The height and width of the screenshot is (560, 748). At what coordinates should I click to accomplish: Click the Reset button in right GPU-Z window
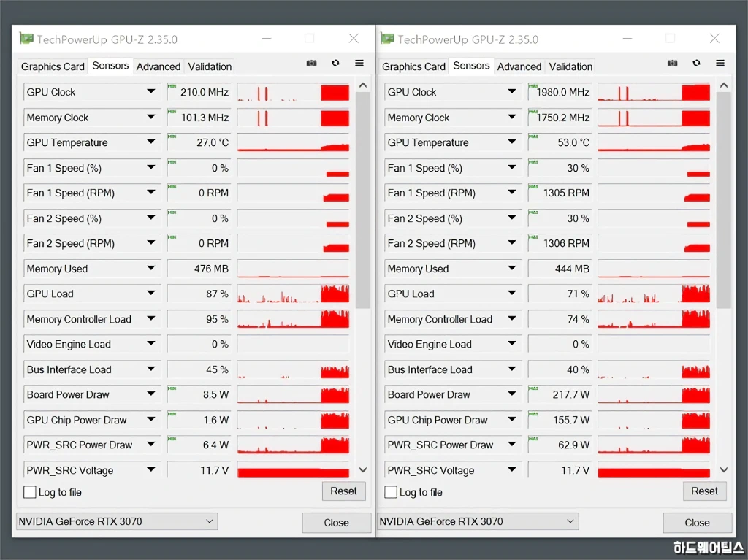point(705,491)
